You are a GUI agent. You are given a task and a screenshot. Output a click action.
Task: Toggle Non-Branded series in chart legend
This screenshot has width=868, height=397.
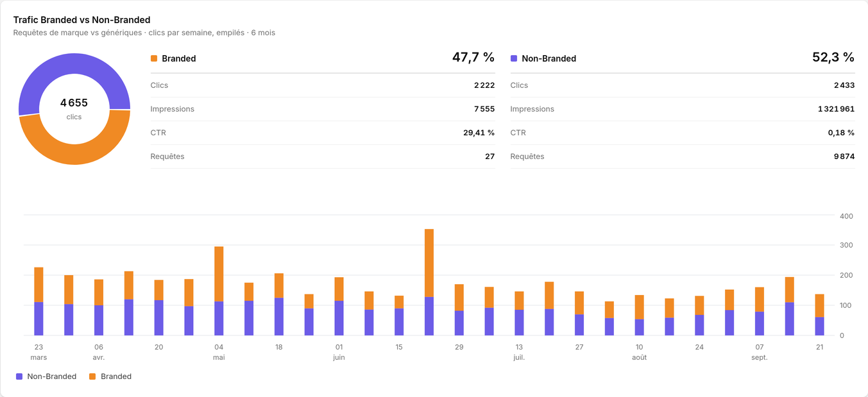[x=46, y=376]
